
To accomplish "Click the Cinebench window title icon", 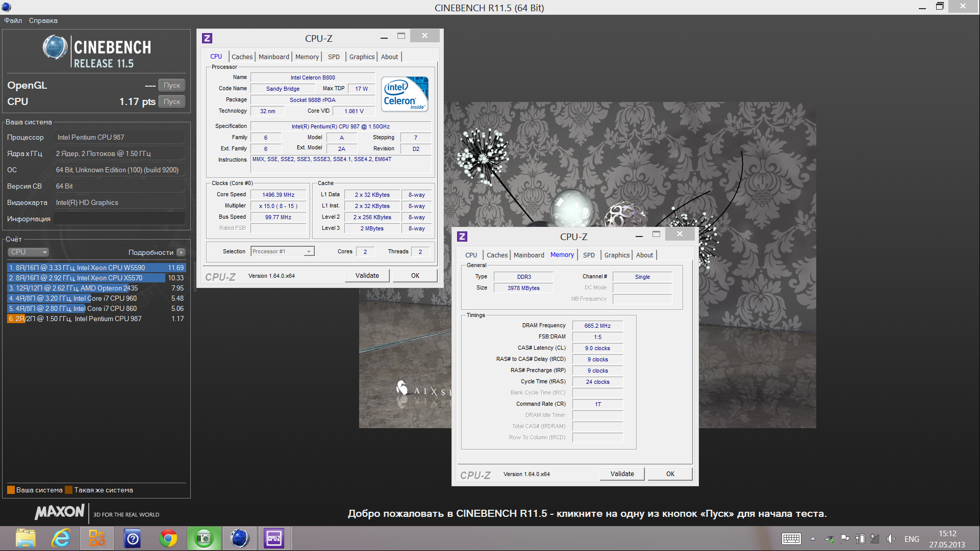I will (6, 7).
